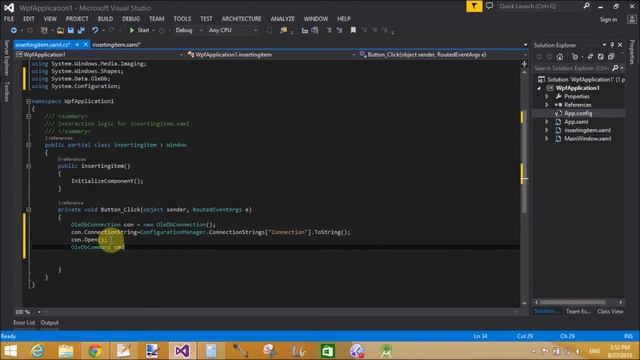Screen dimensions: 640x360
Task: Open the Start button dropdown arrow
Action: [x=153, y=30]
